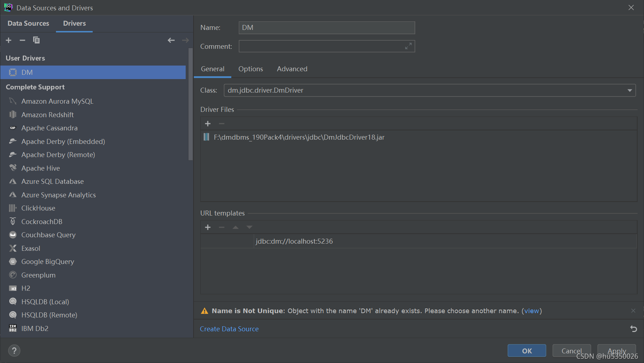Add a URL template with plus
Viewport: 644px width, 363px height.
(208, 227)
